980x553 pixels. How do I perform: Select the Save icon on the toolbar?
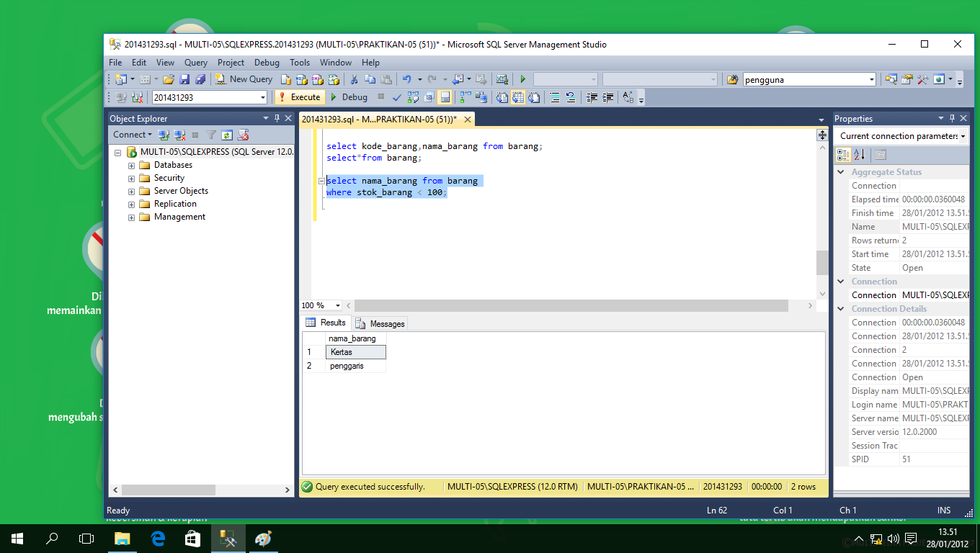point(186,79)
